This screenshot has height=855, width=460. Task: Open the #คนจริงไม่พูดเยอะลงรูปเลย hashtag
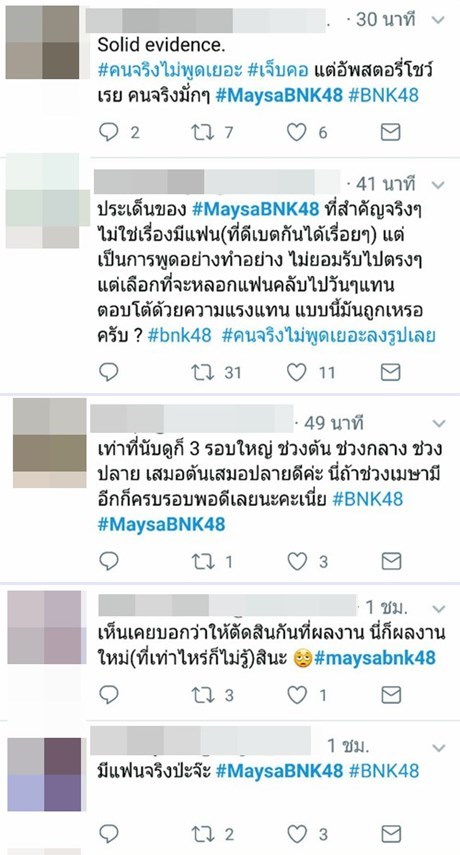coord(329,336)
